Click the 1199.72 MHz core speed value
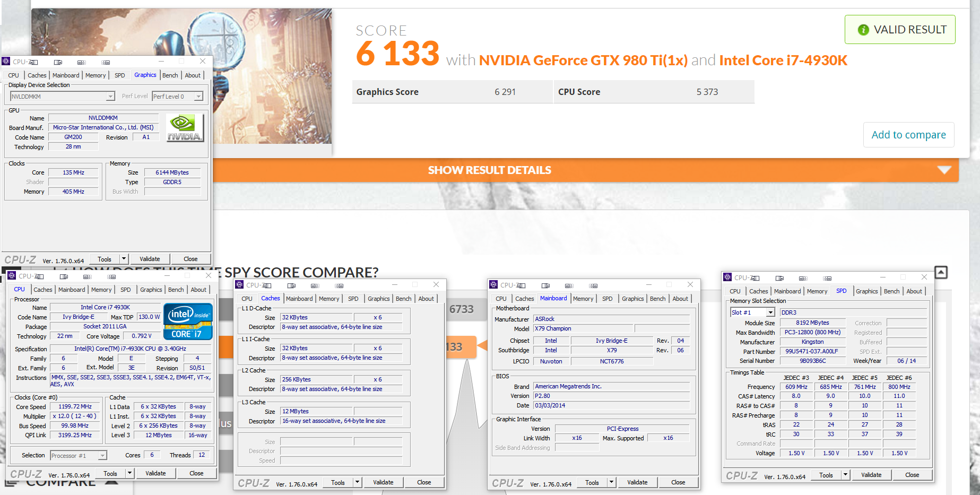The image size is (980, 495). click(75, 406)
